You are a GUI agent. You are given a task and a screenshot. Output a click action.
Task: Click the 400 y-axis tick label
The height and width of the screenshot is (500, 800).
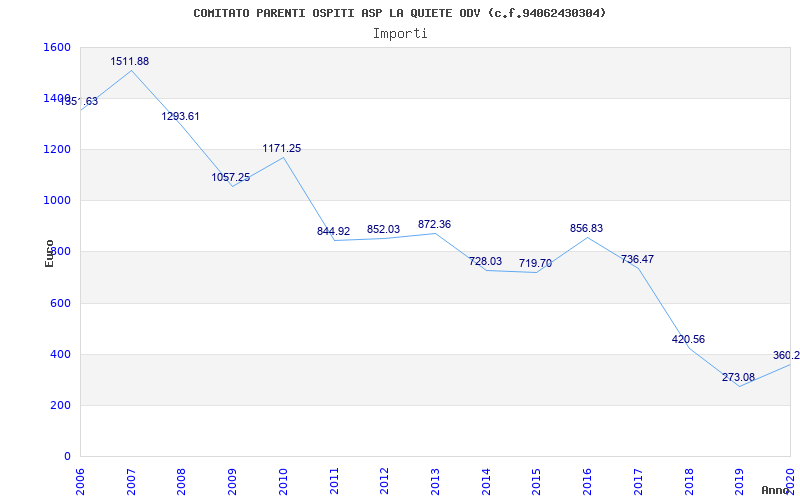60,354
